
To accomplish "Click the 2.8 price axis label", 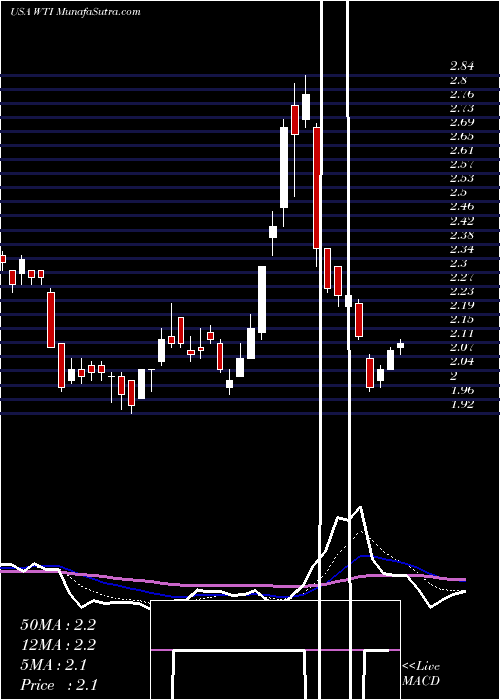I will [458, 80].
